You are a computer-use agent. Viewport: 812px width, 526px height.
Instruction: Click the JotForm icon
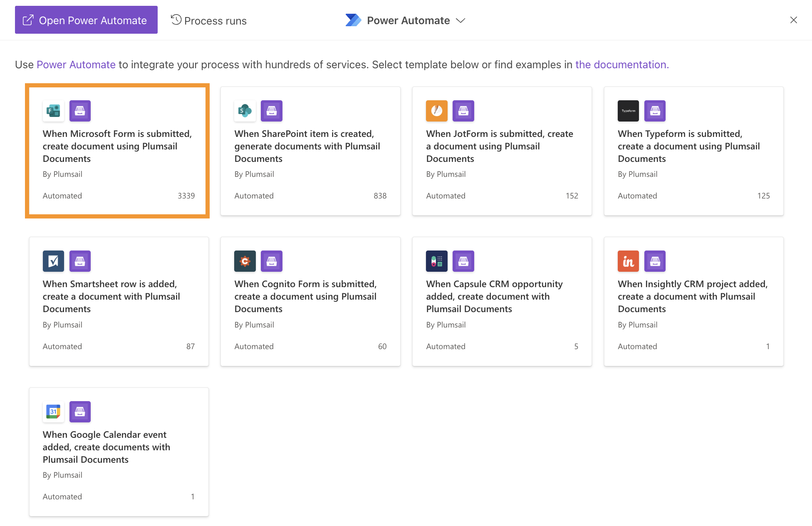pyautogui.click(x=437, y=111)
